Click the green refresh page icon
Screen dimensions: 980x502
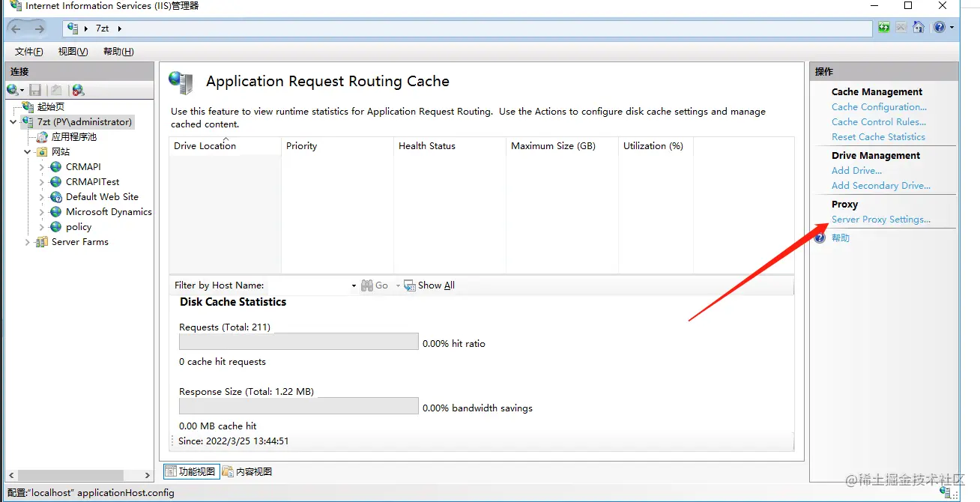884,28
